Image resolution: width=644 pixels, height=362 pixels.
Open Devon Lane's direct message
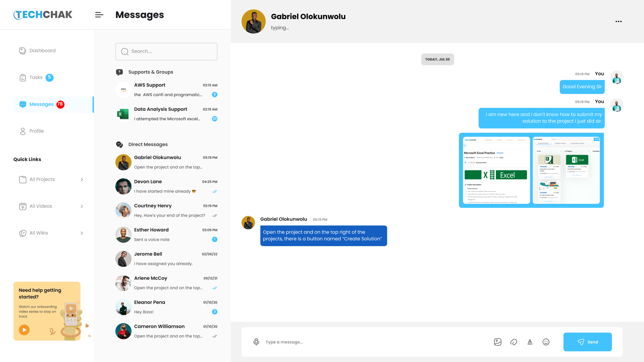pyautogui.click(x=166, y=186)
